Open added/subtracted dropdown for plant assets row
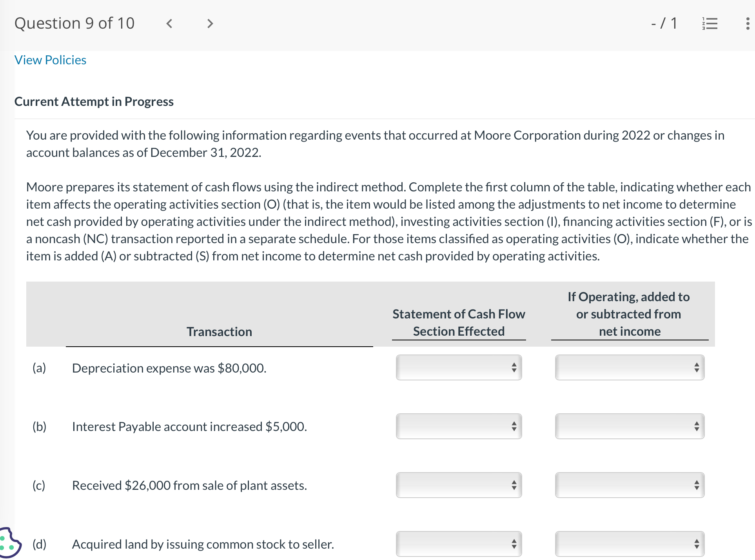 629,485
